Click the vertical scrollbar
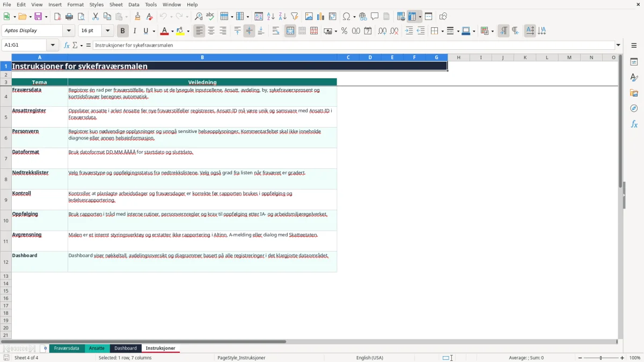 (621, 196)
